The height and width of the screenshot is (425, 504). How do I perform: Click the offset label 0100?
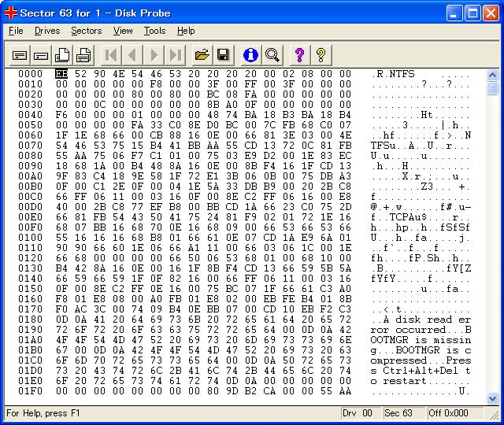pyautogui.click(x=30, y=238)
